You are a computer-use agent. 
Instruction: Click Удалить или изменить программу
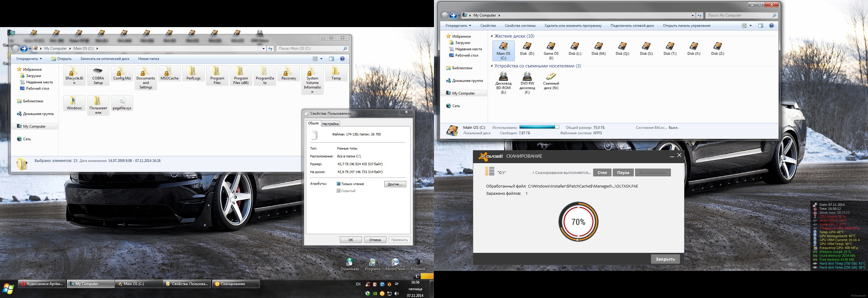[x=573, y=26]
